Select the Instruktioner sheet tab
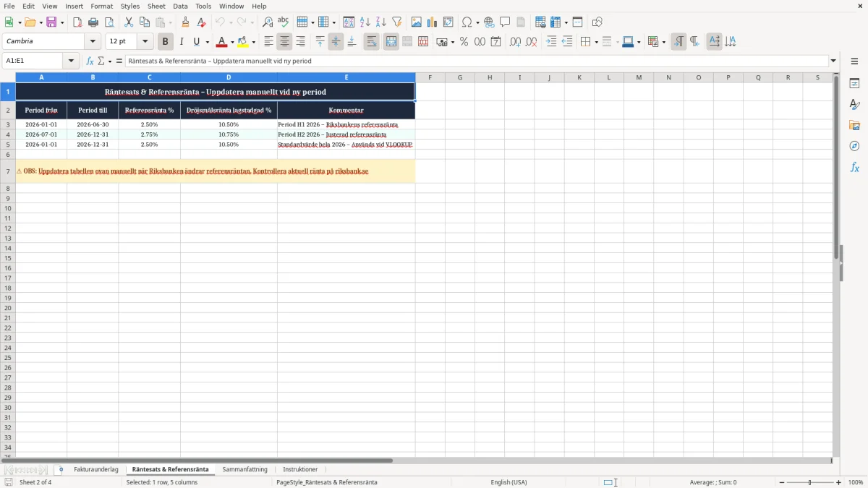 point(300,469)
